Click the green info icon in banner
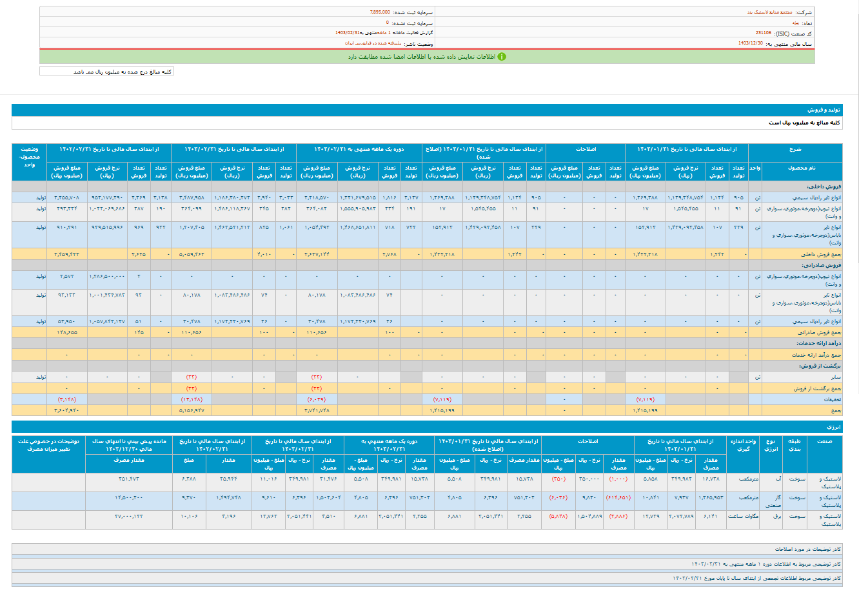859x616 pixels. point(502,57)
